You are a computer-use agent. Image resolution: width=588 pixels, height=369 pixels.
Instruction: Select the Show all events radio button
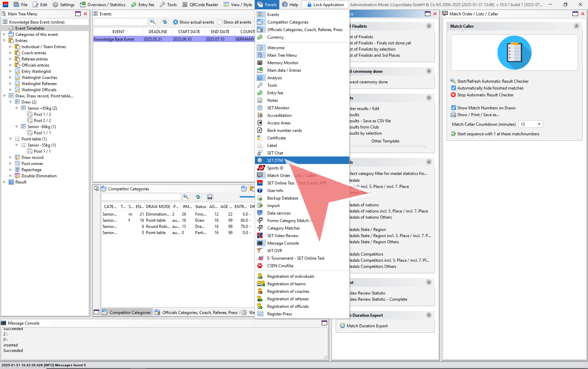[x=219, y=22]
